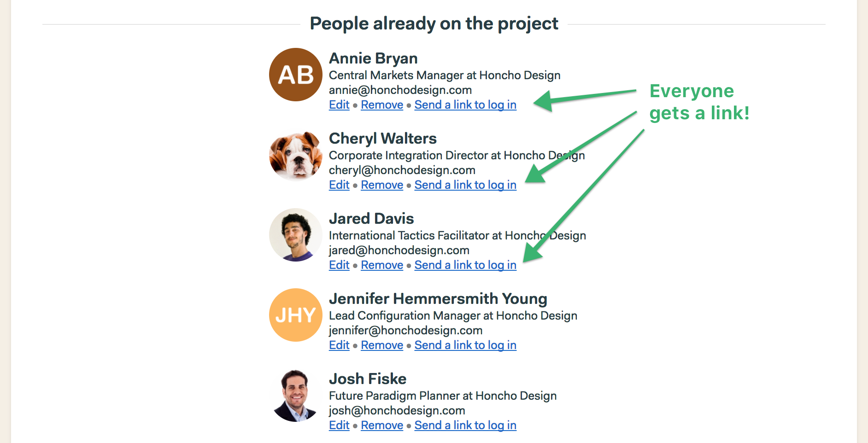Click Josh Fiske's profile photo
The width and height of the screenshot is (868, 443).
[x=296, y=395]
